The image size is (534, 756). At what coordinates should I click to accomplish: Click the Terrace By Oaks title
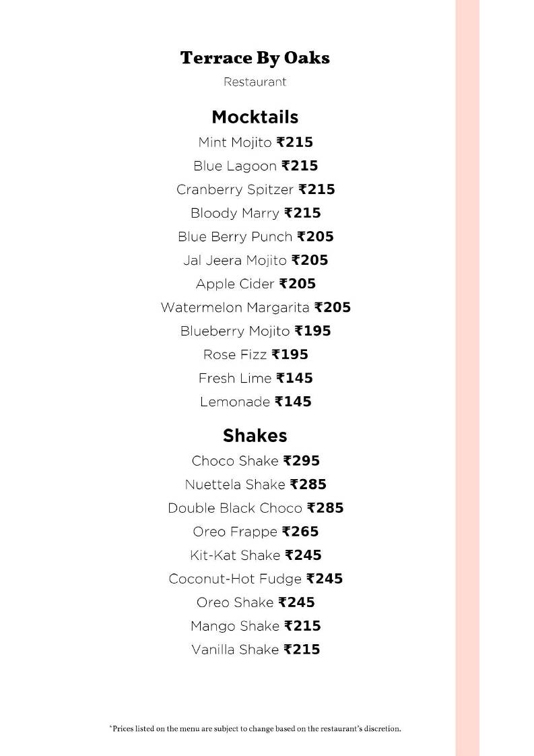[x=255, y=59]
